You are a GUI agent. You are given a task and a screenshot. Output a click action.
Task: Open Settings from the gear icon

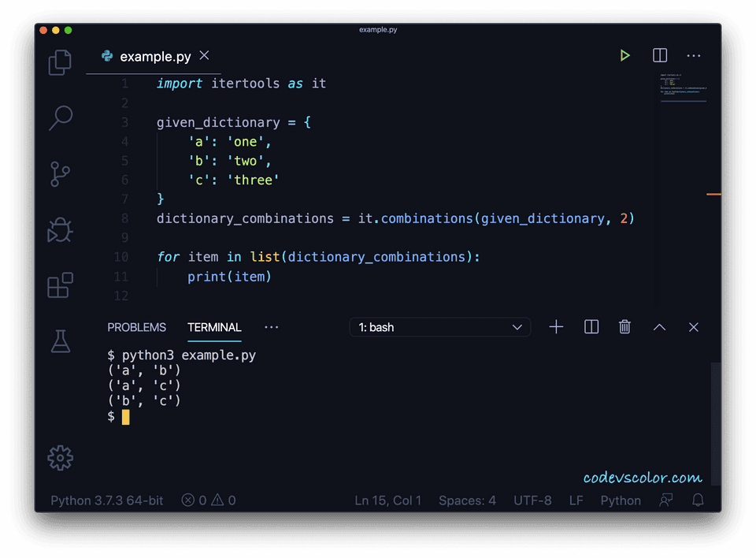pyautogui.click(x=60, y=458)
